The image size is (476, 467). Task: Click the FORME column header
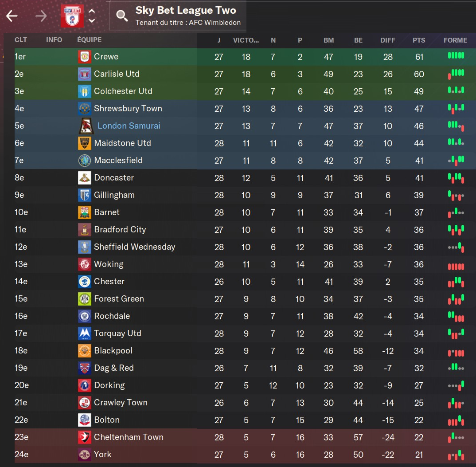tap(455, 40)
